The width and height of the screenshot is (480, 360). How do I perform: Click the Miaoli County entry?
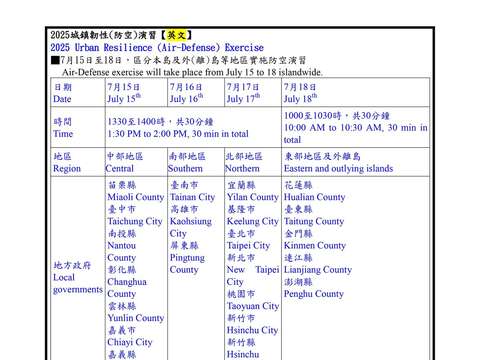(x=136, y=197)
